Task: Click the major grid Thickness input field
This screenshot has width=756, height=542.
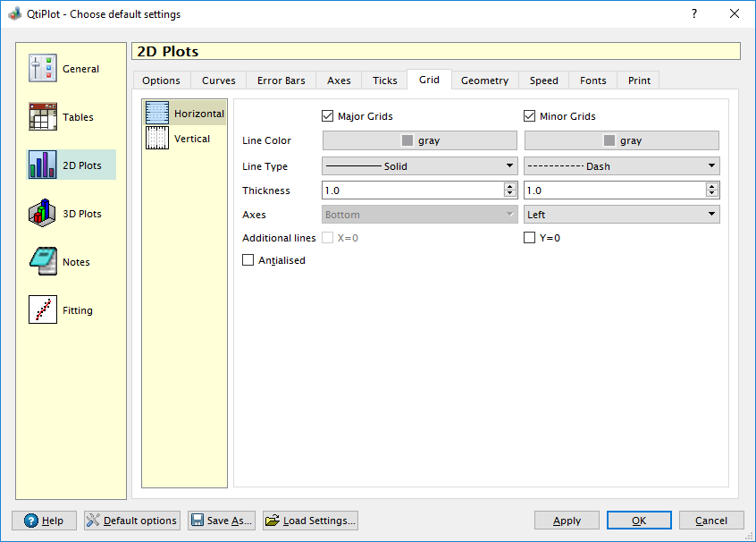Action: 412,191
